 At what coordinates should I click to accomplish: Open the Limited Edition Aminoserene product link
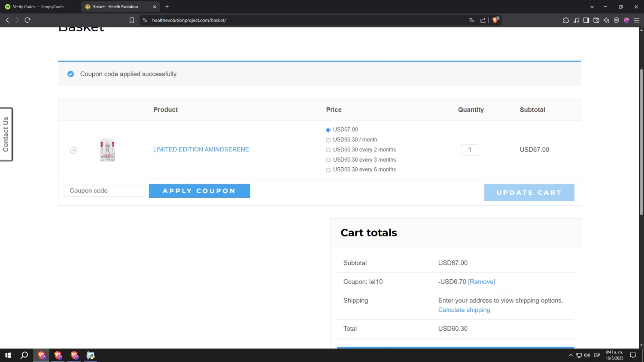201,149
